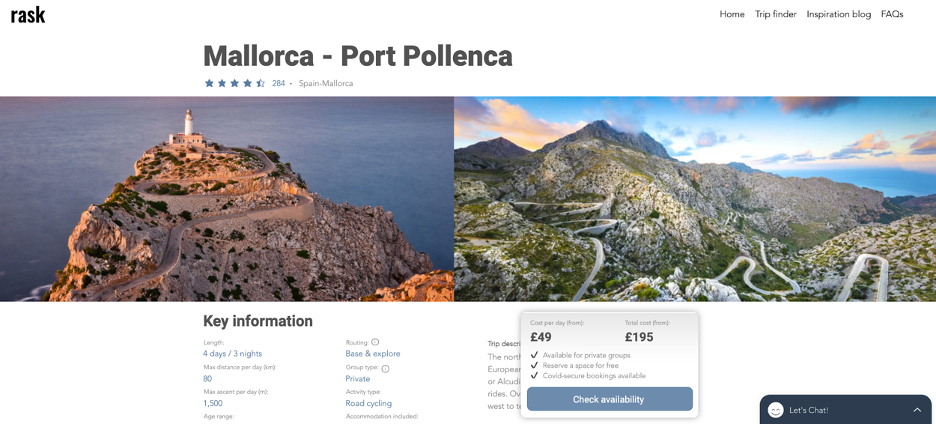Open the 284 reviews count link
The height and width of the screenshot is (424, 936).
[x=278, y=83]
